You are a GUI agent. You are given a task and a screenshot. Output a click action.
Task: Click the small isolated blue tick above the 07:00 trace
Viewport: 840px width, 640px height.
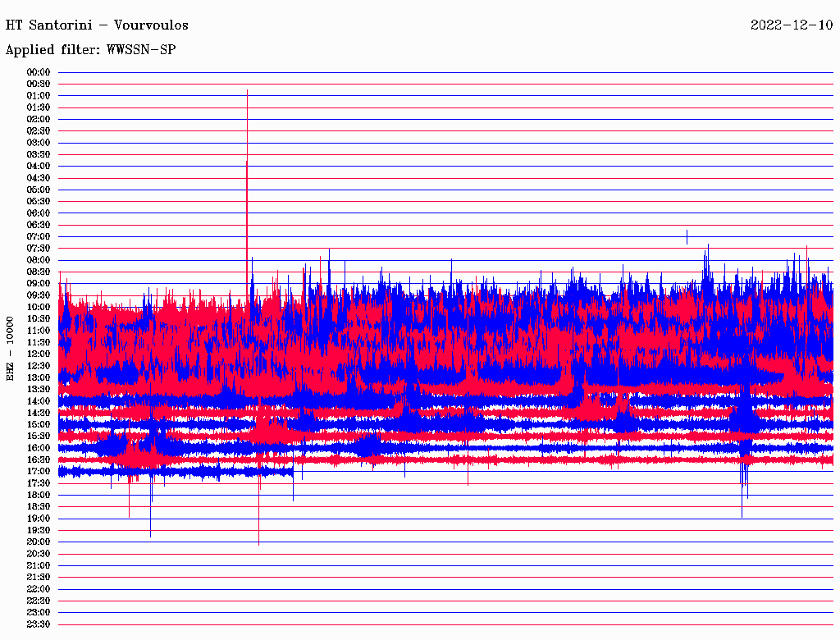pyautogui.click(x=687, y=236)
